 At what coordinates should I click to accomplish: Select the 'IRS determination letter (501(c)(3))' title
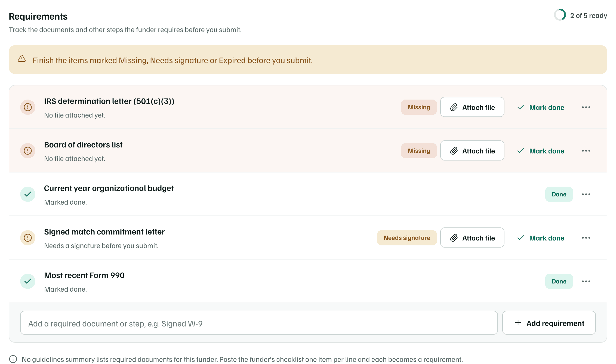[109, 101]
